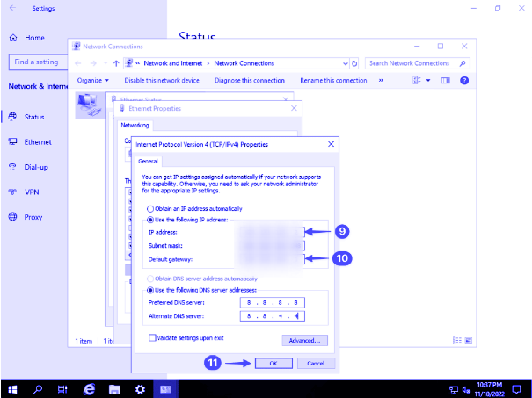The image size is (532, 398).
Task: Open Settings gear in taskbar
Action: [140, 389]
